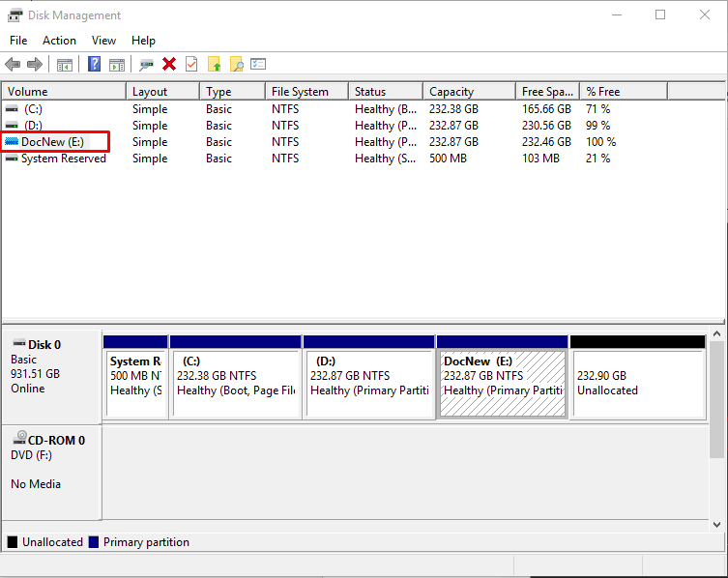
Task: Sort by the Capacity column header
Action: [x=470, y=92]
